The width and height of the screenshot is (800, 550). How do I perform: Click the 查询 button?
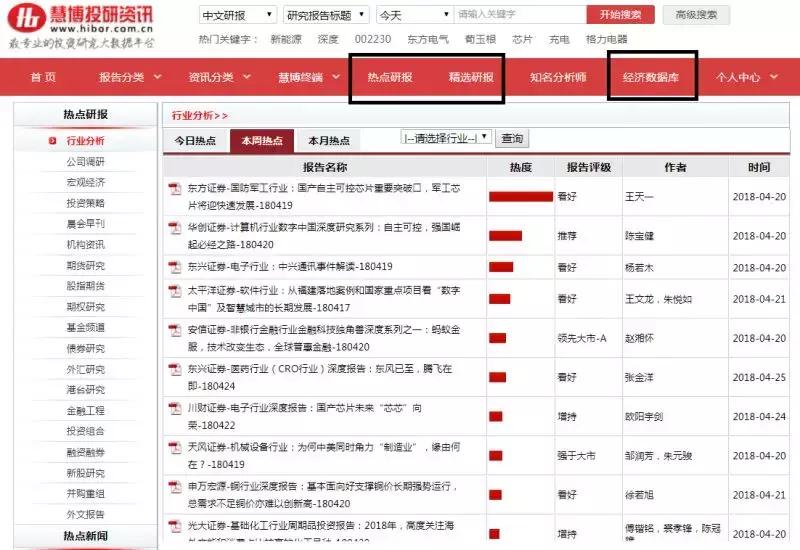(x=512, y=138)
